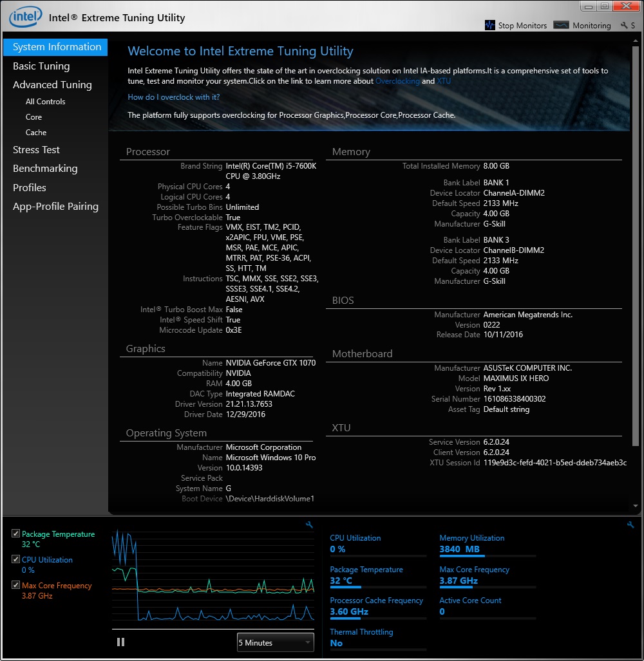
Task: Click the Stop Monitors waveform icon
Action: [x=489, y=25]
